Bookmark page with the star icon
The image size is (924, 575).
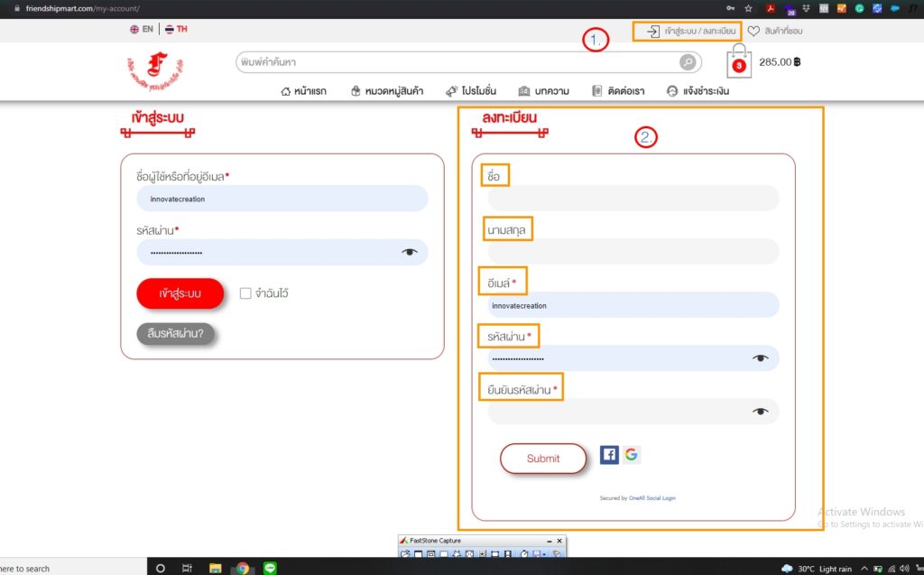(x=748, y=8)
